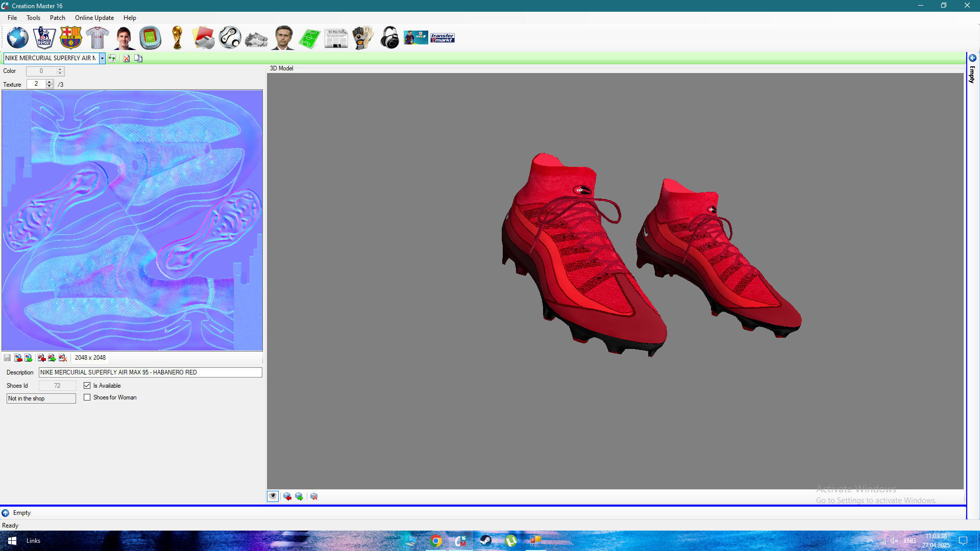Toggle the 3D model view eye button
This screenshot has width=980, height=551.
[x=273, y=496]
